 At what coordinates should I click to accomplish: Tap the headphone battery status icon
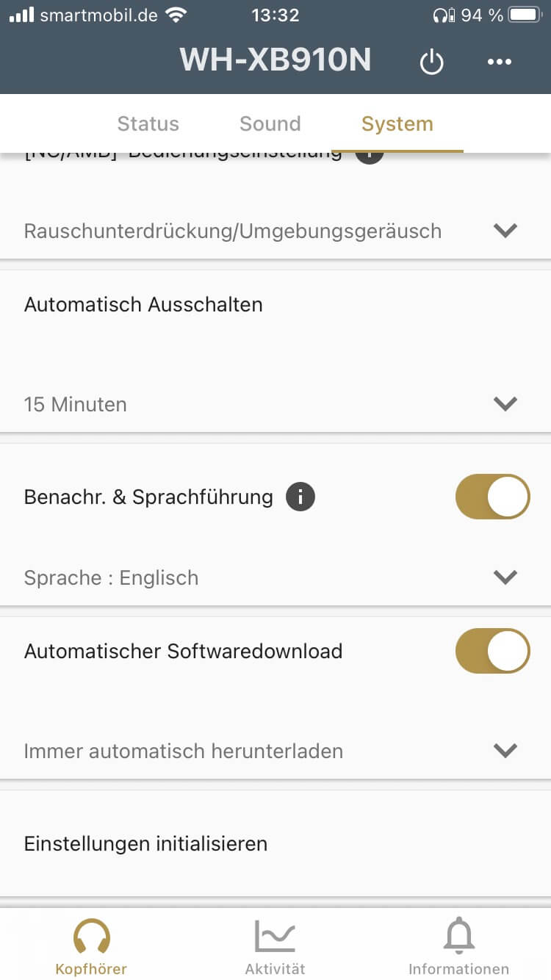tap(444, 15)
